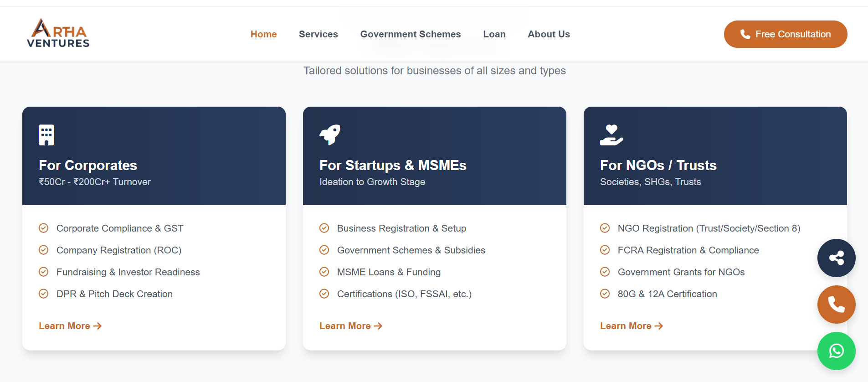
Task: Go to Government Schemes
Action: click(x=410, y=34)
